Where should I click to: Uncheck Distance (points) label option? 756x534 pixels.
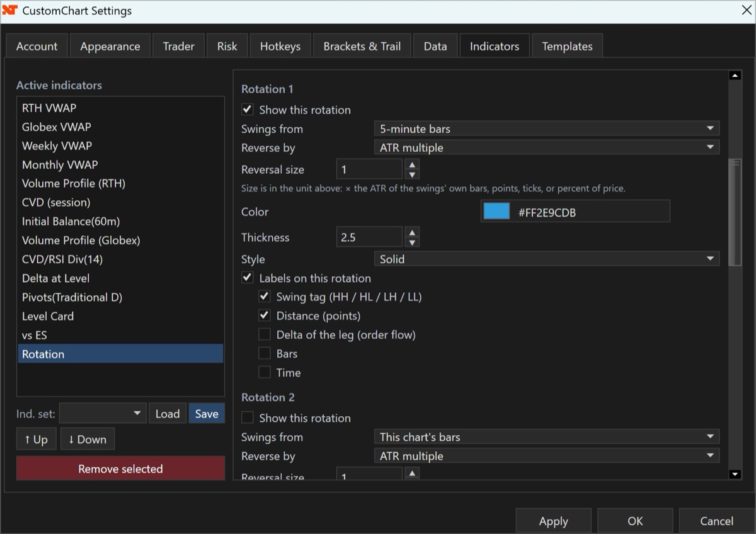point(265,315)
